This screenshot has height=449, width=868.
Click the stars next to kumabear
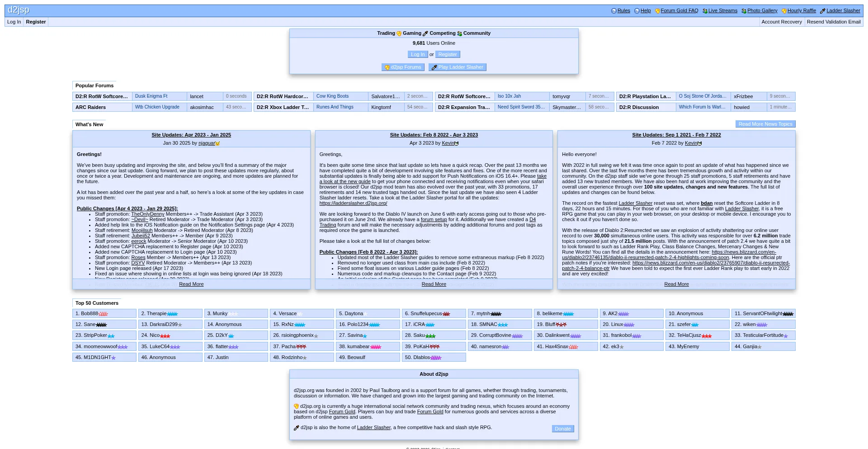tap(376, 347)
